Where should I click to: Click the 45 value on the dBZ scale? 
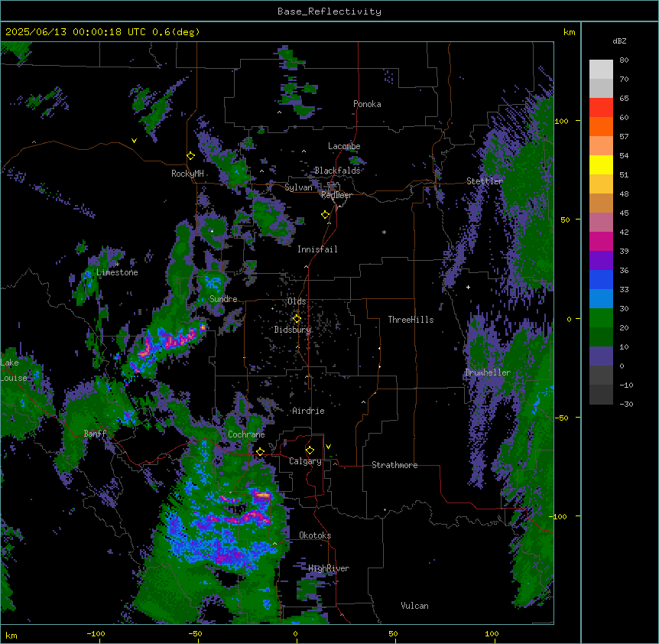coord(624,213)
